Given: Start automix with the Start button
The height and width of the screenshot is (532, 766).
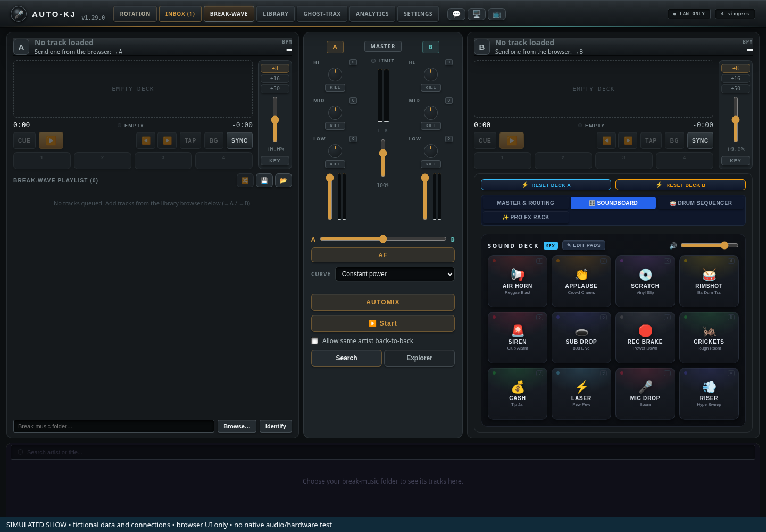Looking at the screenshot, I should coord(383,323).
